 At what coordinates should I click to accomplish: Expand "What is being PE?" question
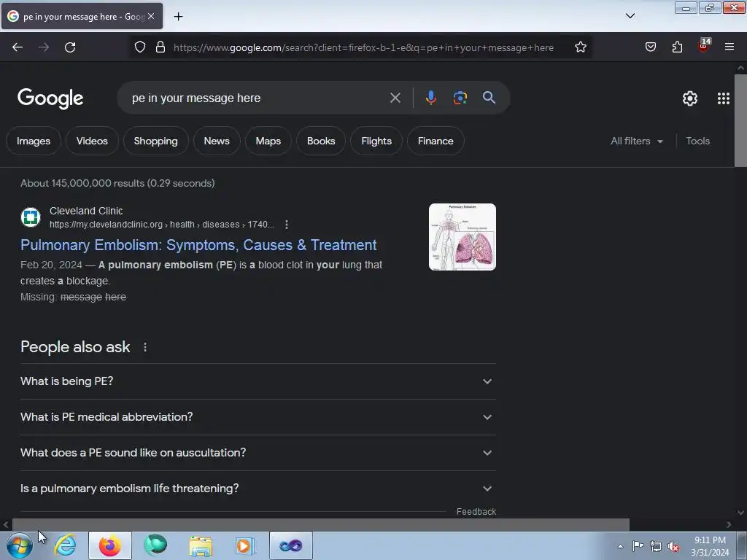258,381
